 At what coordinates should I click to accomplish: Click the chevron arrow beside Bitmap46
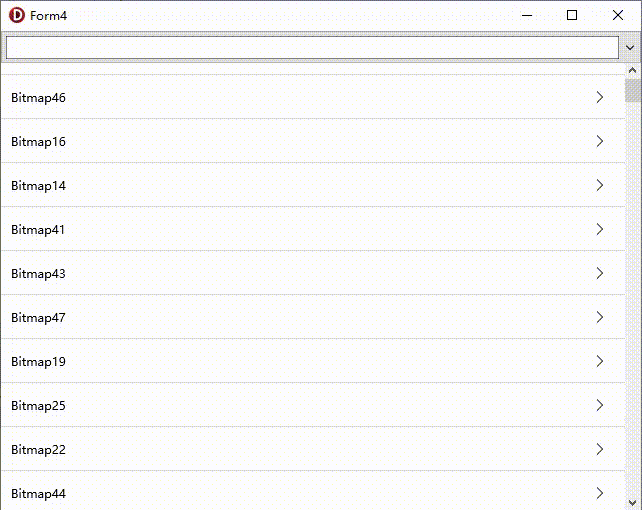[x=600, y=97]
